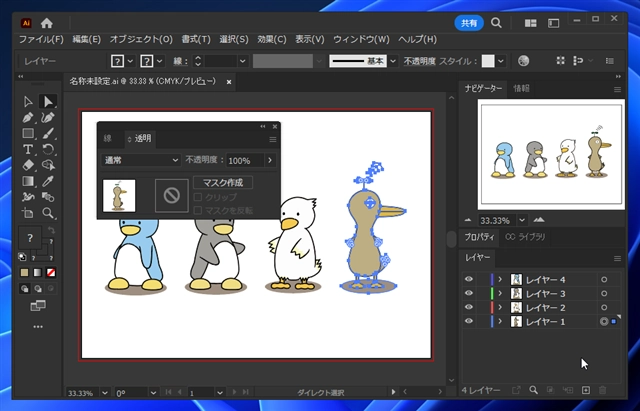Select the Blend tool

[48, 197]
